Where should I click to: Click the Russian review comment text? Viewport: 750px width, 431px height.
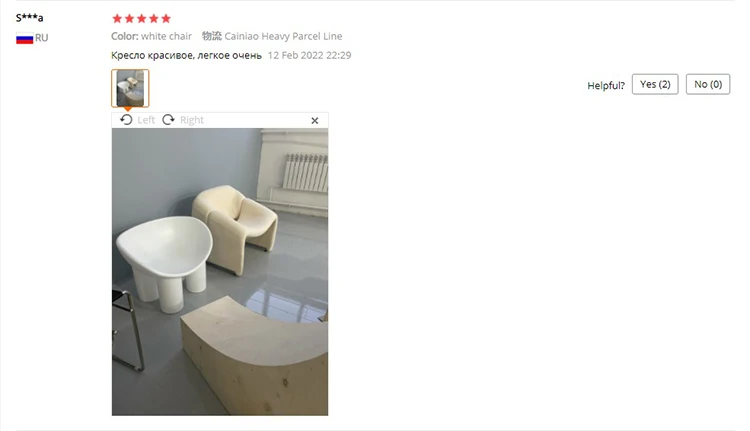[x=187, y=55]
